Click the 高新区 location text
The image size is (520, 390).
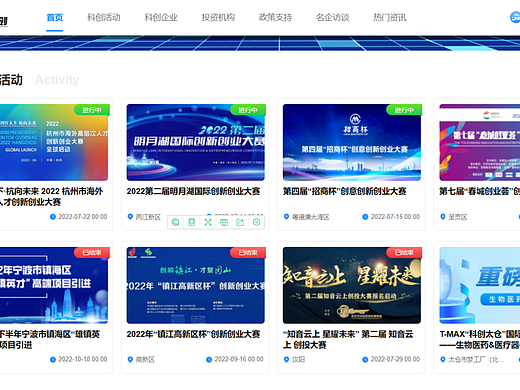[x=145, y=360]
